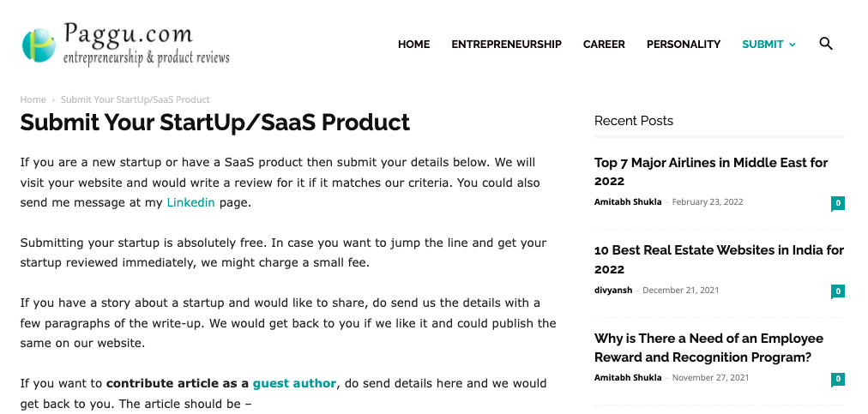This screenshot has width=868, height=414.
Task: Click the Paggu.com logo icon
Action: click(39, 45)
